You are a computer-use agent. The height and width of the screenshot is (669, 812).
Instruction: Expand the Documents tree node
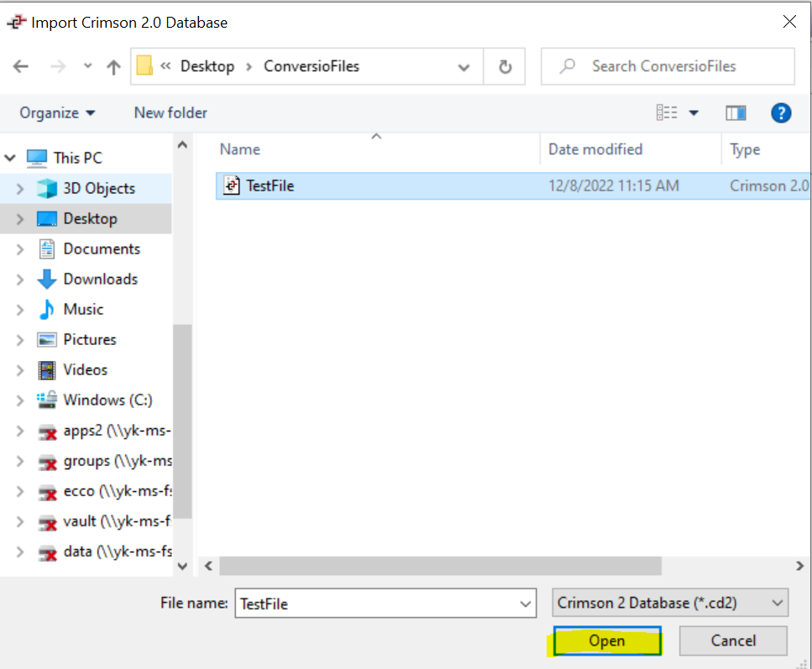(x=20, y=249)
